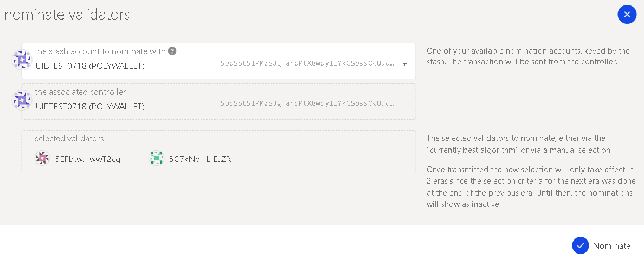This screenshot has width=644, height=259.
Task: Expand the stash account dropdown arrow
Action: point(404,64)
